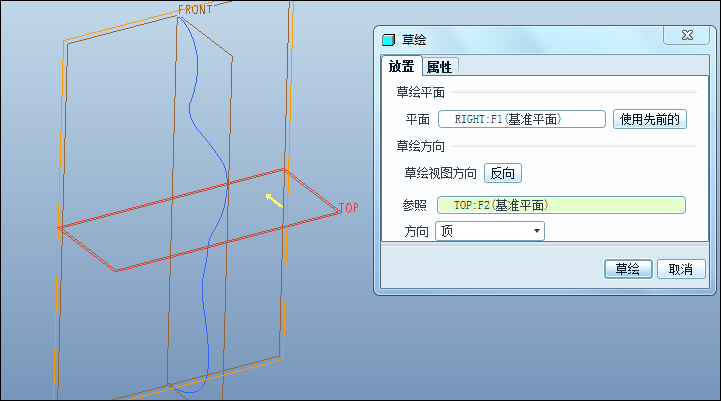Select the TOP datum plane label
The image size is (721, 401).
[x=348, y=208]
